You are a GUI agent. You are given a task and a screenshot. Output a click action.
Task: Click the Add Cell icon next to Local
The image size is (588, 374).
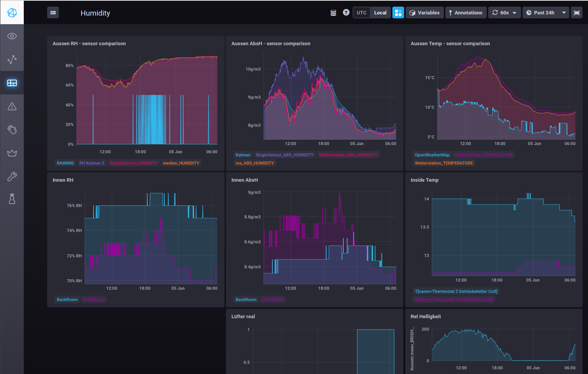click(398, 12)
